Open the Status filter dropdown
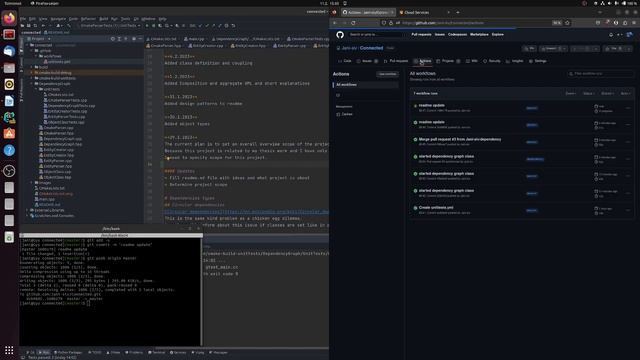 click(588, 93)
